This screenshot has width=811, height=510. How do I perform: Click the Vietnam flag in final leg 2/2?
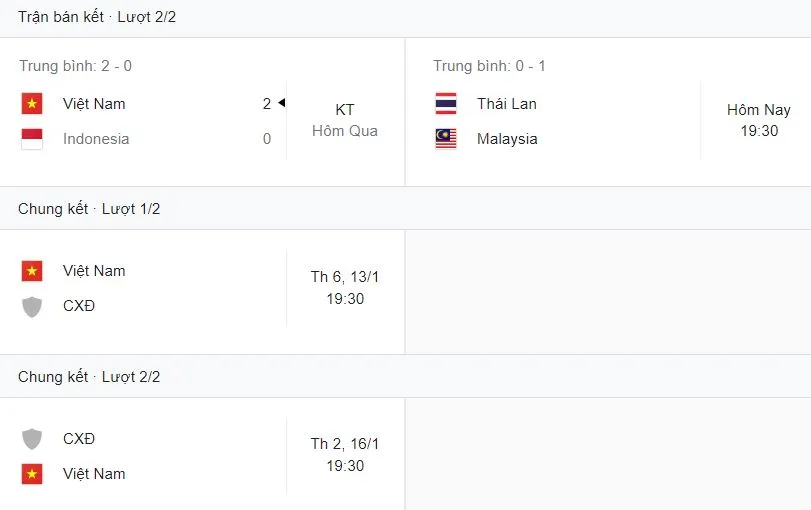(32, 474)
